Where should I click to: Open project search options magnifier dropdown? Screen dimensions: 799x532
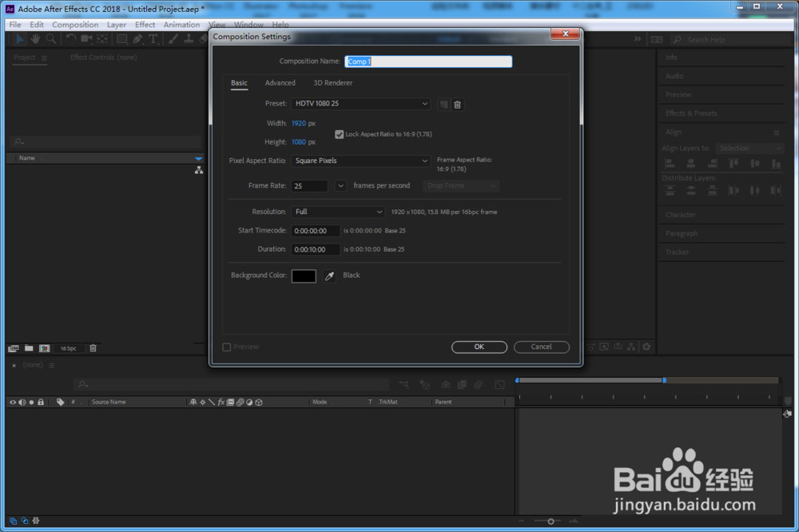(x=19, y=141)
